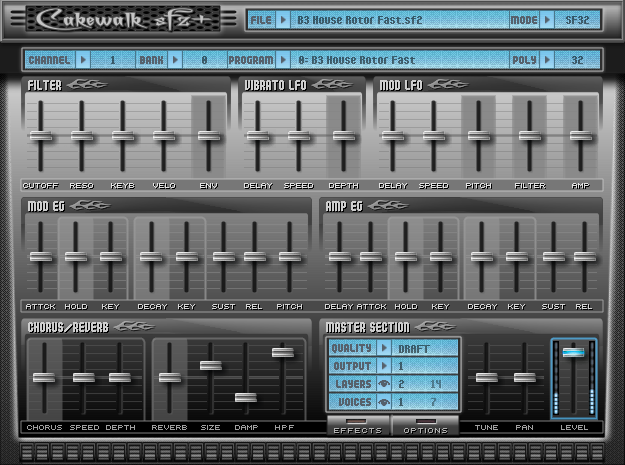
Task: Click the master LEVEL slider handle
Action: (x=574, y=352)
